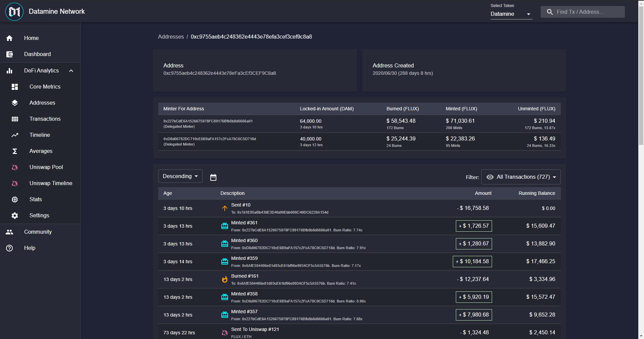Click the Burned #161 flame icon

tap(225, 279)
